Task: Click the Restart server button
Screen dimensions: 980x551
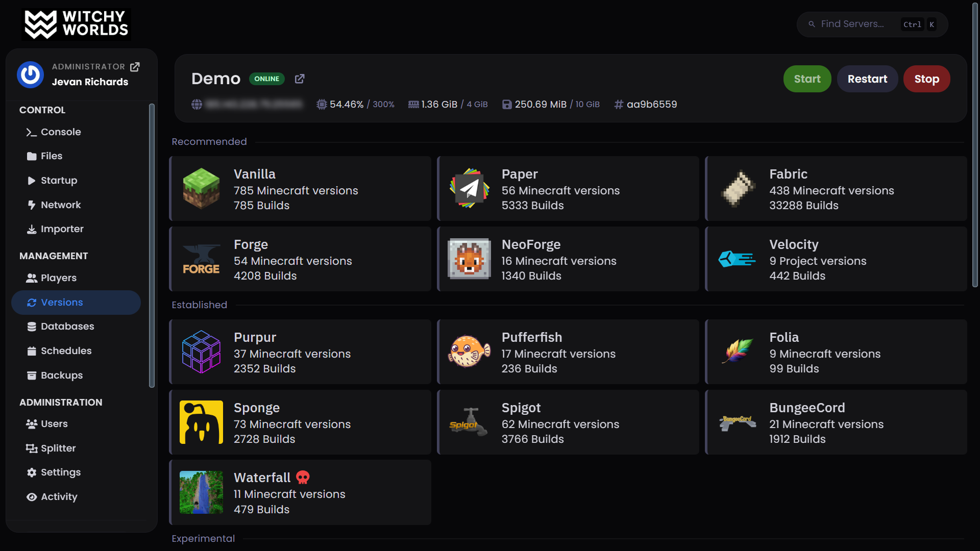Action: [867, 79]
